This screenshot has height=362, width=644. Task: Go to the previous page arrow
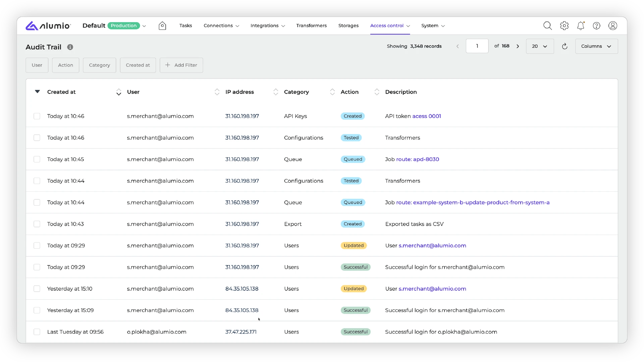pos(458,46)
